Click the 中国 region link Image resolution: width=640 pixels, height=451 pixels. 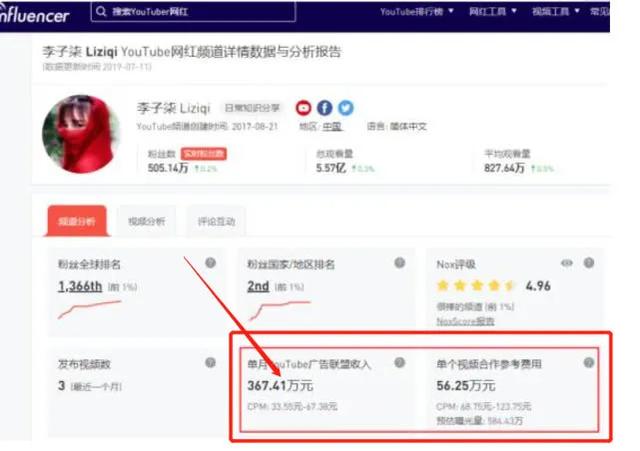point(332,127)
